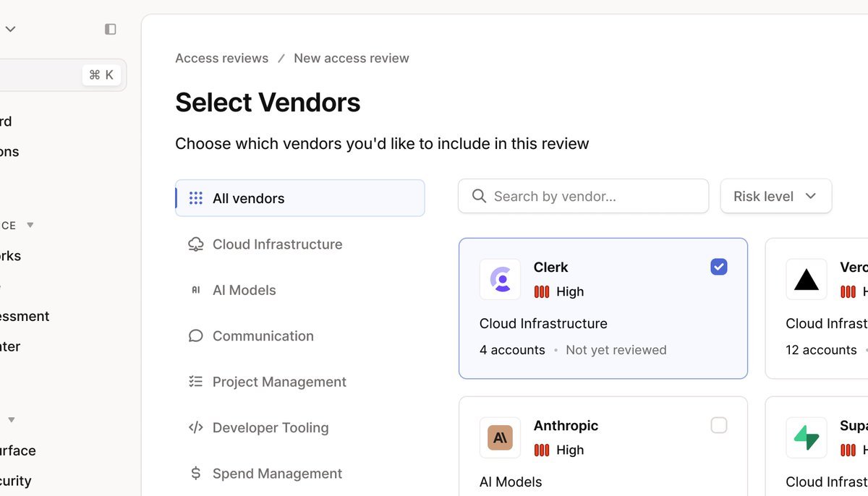
Task: Expand the workspace chevron at sidebar top
Action: (11, 29)
